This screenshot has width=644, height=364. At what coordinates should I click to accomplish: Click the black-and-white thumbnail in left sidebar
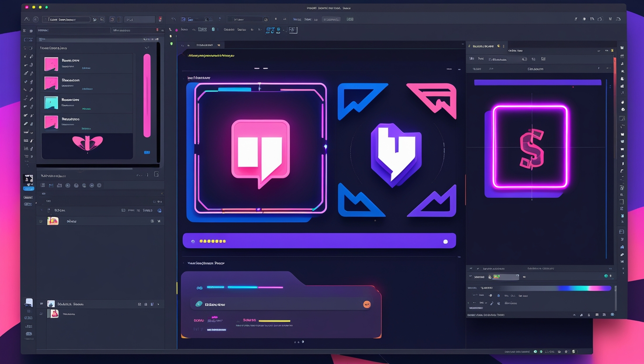click(x=28, y=179)
